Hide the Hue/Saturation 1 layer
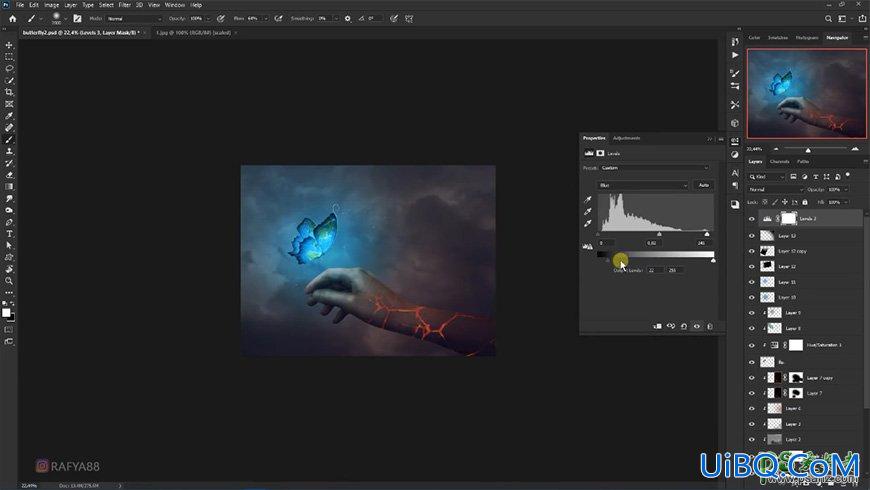This screenshot has width=870, height=490. pyautogui.click(x=752, y=345)
